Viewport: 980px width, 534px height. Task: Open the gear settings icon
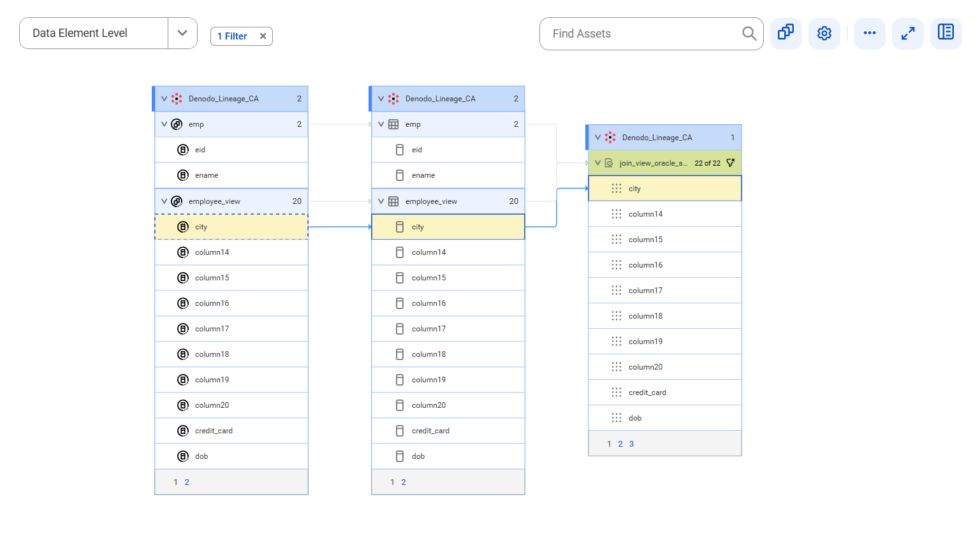(x=824, y=33)
